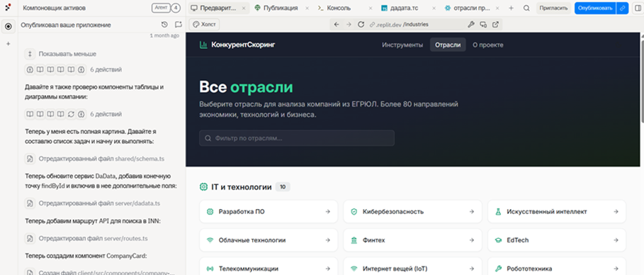
Task: Click the '1 month ago' timestamp
Action: click(x=164, y=35)
